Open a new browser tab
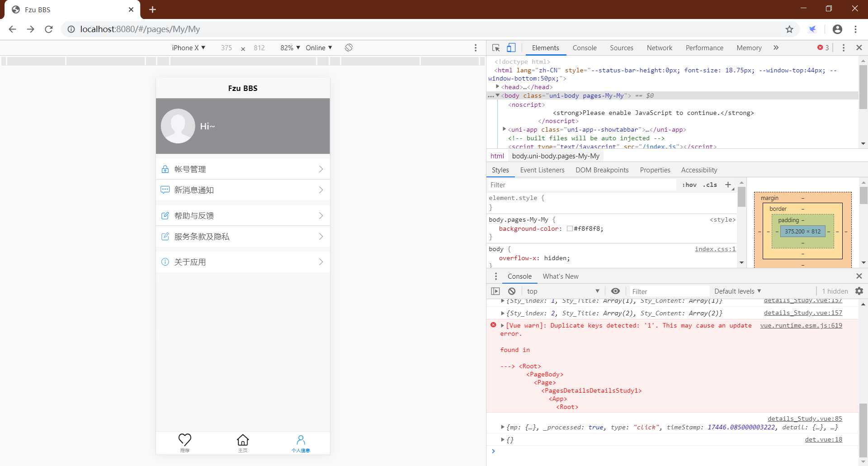 click(152, 10)
